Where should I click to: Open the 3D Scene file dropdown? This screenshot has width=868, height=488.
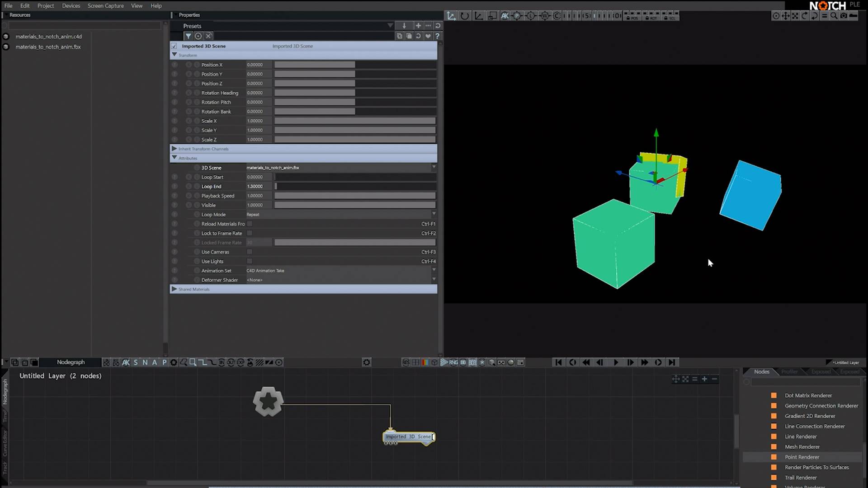click(x=341, y=168)
